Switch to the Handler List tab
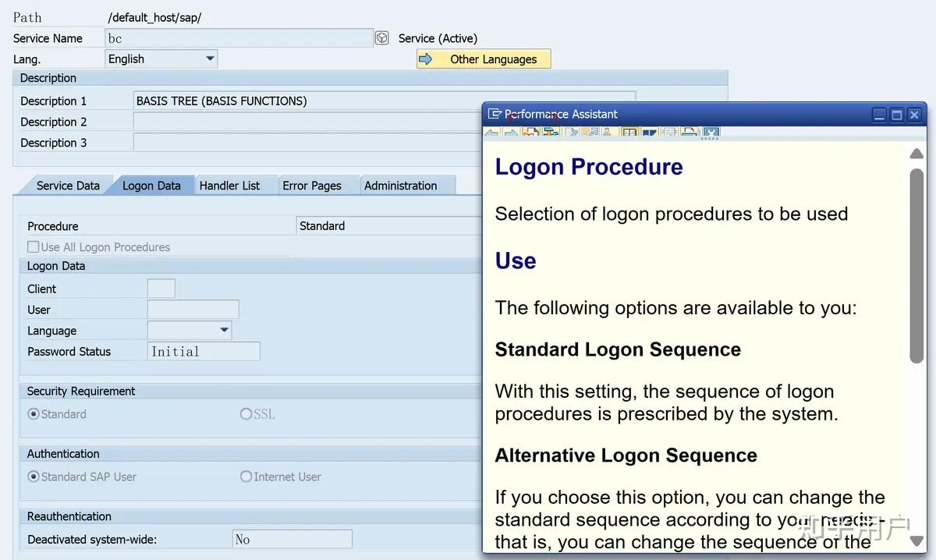Image resolution: width=936 pixels, height=560 pixels. coord(236,185)
